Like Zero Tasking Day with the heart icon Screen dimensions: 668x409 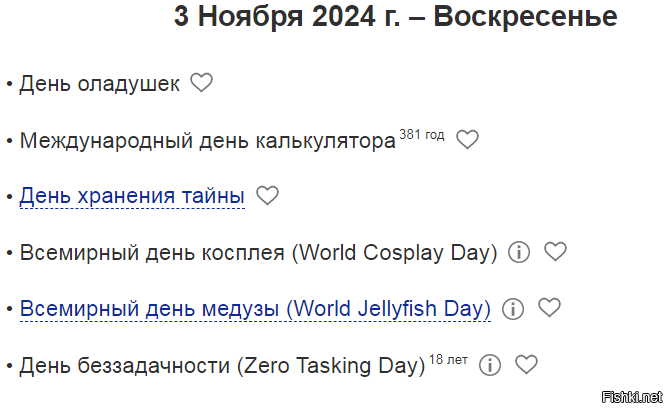point(527,364)
